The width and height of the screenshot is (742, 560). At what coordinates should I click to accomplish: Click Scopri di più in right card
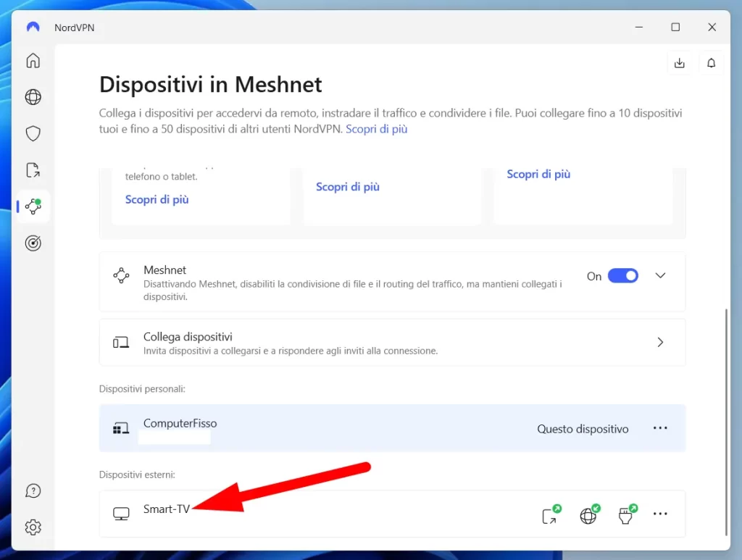click(538, 174)
